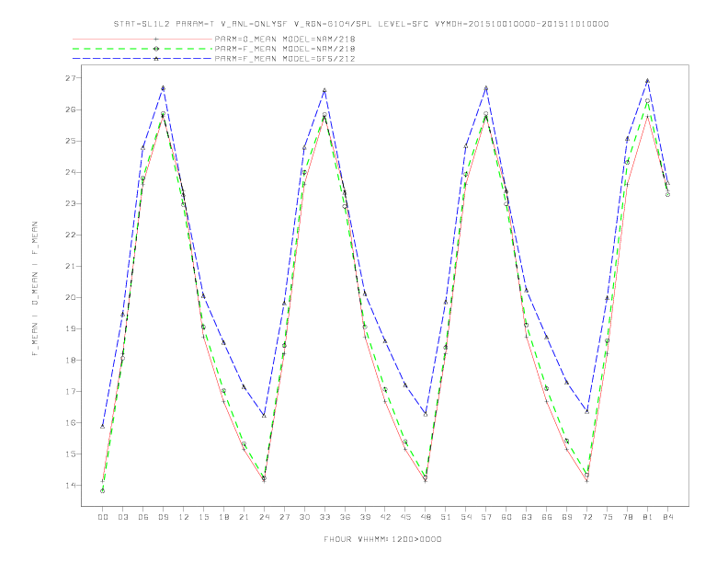The height and width of the screenshot is (563, 728).
Task: Click x-axis tick label 78
Action: tap(627, 517)
